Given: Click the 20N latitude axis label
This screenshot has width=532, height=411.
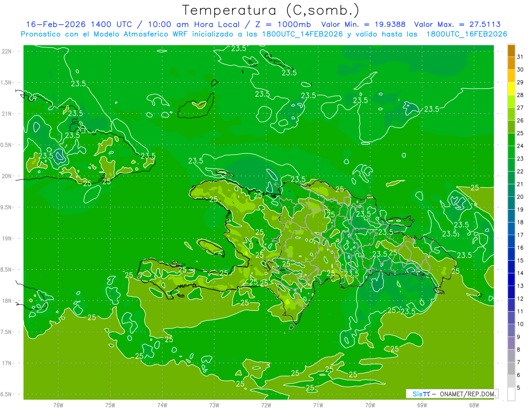Looking at the screenshot, I should click(8, 176).
